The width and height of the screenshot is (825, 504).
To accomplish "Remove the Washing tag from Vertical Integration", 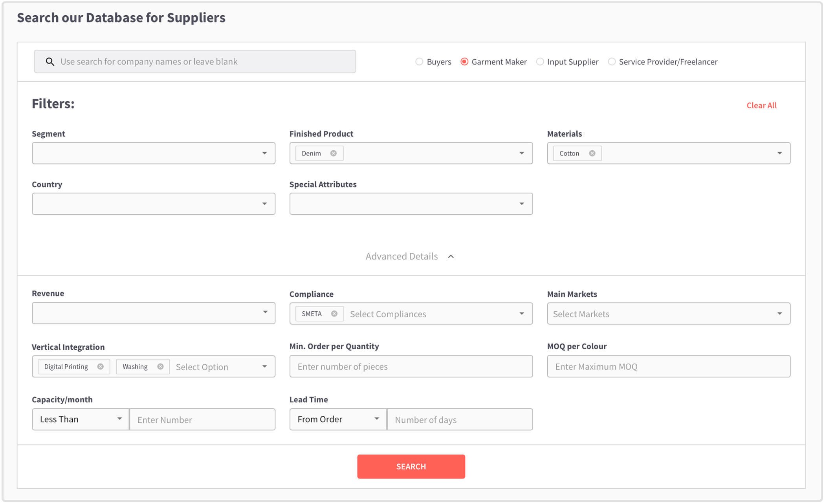I will 160,367.
